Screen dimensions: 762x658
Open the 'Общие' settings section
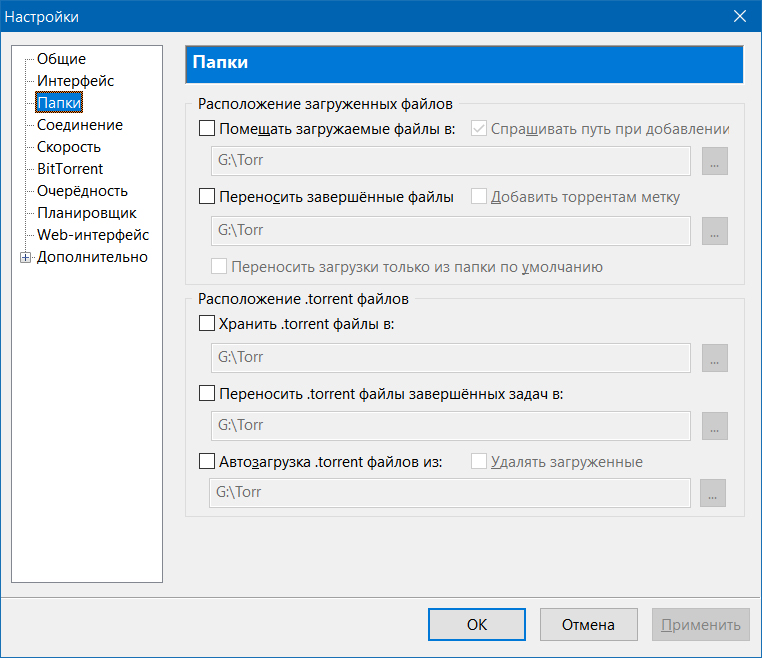tap(61, 59)
